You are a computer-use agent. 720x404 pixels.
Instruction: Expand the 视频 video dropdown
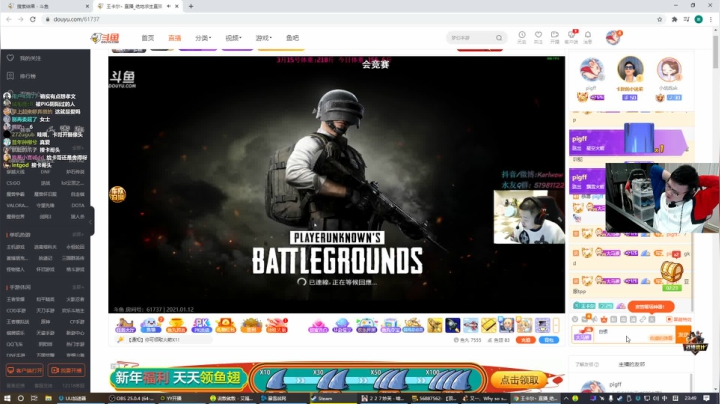tap(233, 38)
